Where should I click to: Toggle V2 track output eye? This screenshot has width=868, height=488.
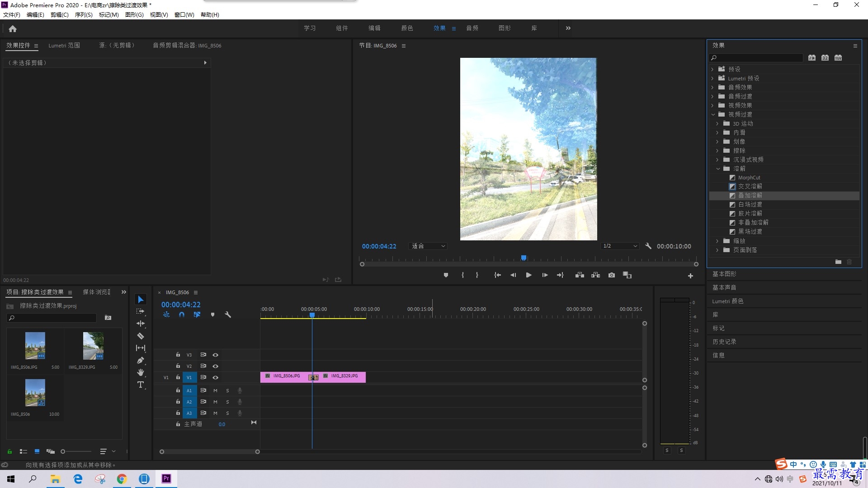click(x=216, y=366)
